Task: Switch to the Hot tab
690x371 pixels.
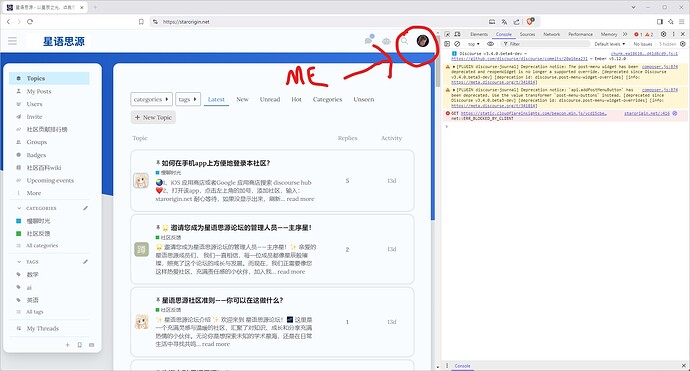Action: [296, 99]
